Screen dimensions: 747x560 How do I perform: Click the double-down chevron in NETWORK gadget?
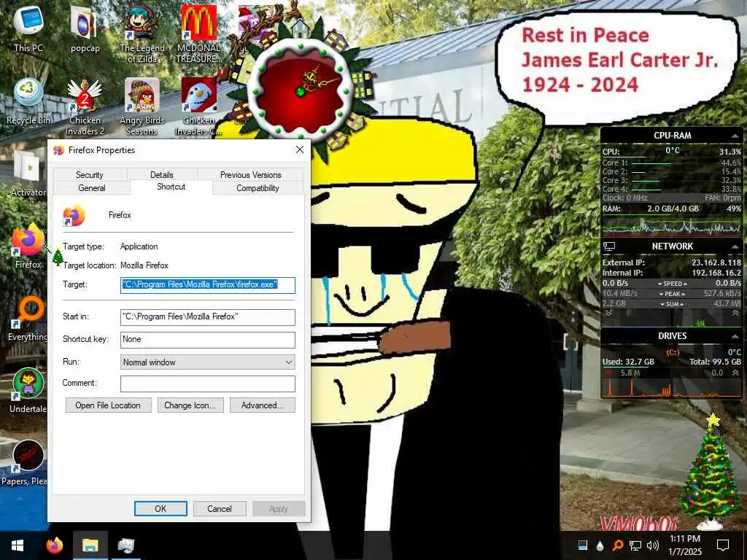[x=608, y=314]
